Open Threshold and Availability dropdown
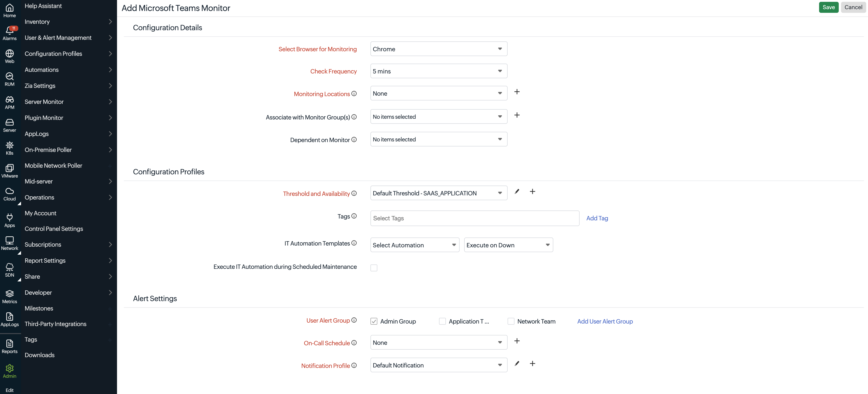This screenshot has width=868, height=394. point(439,193)
